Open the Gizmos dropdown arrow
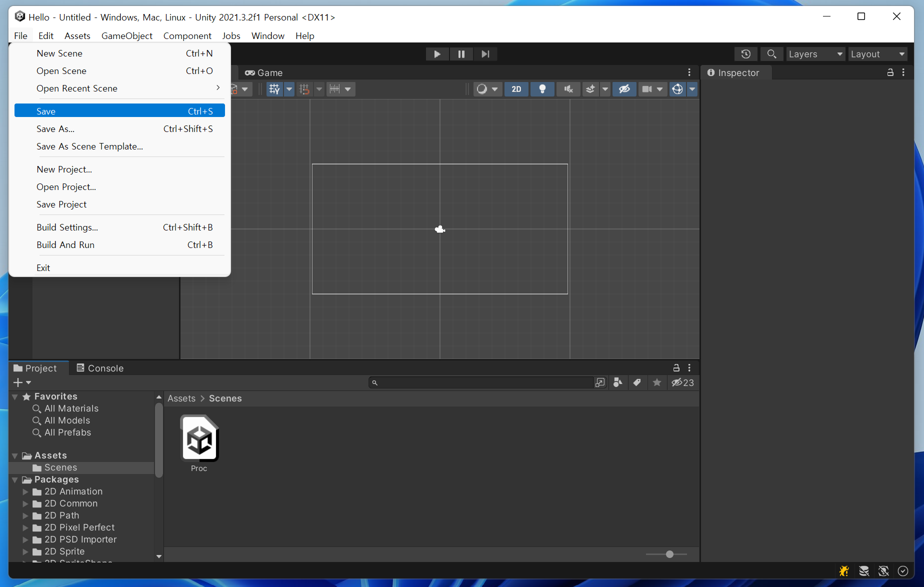The width and height of the screenshot is (924, 587). [692, 89]
